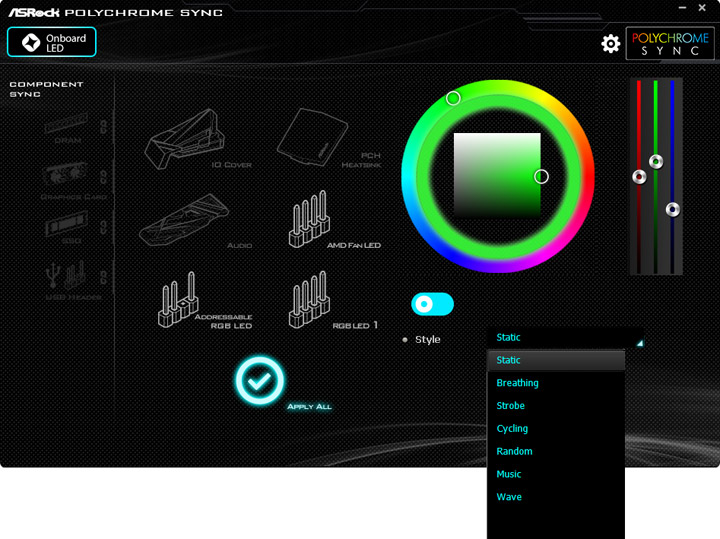Choose Strobe from the style list
This screenshot has height=539, width=720.
pos(556,406)
